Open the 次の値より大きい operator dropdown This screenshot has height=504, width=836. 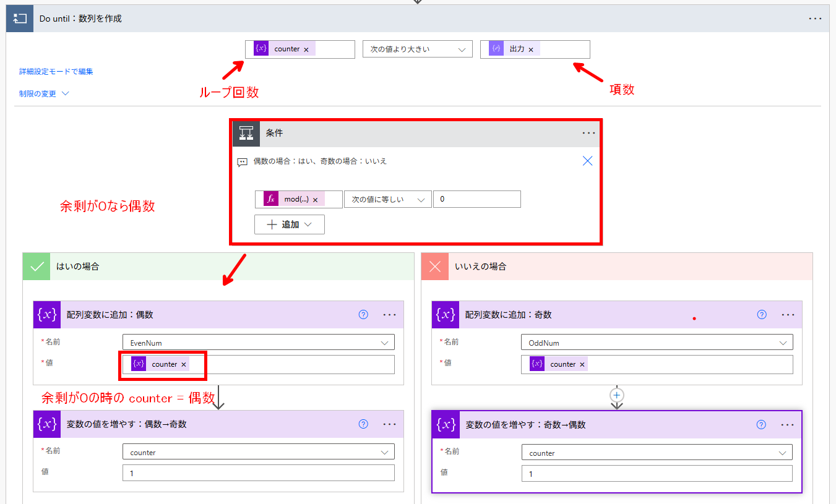[418, 49]
